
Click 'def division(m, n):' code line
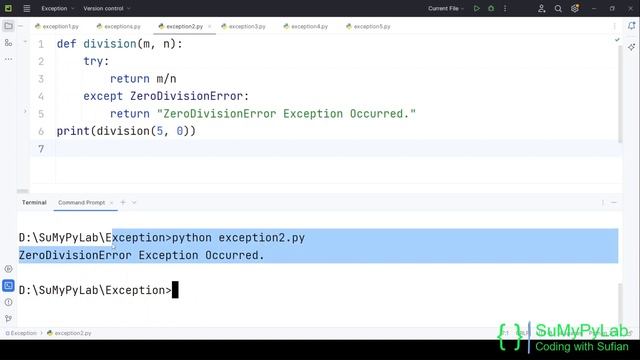pyautogui.click(x=120, y=44)
